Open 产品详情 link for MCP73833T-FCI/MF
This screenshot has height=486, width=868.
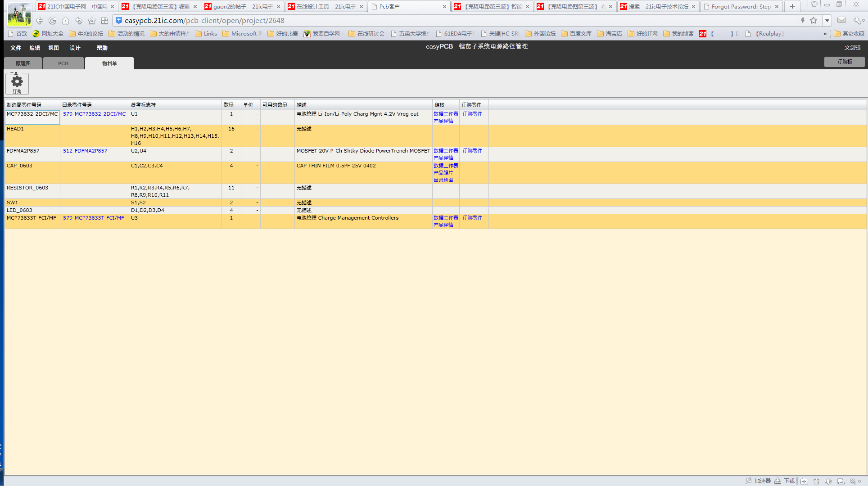pyautogui.click(x=443, y=225)
